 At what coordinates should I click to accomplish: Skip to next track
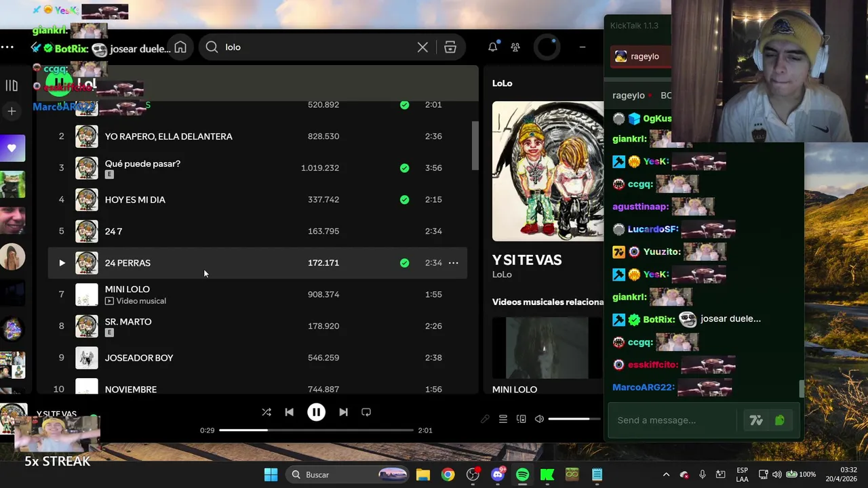tap(343, 412)
